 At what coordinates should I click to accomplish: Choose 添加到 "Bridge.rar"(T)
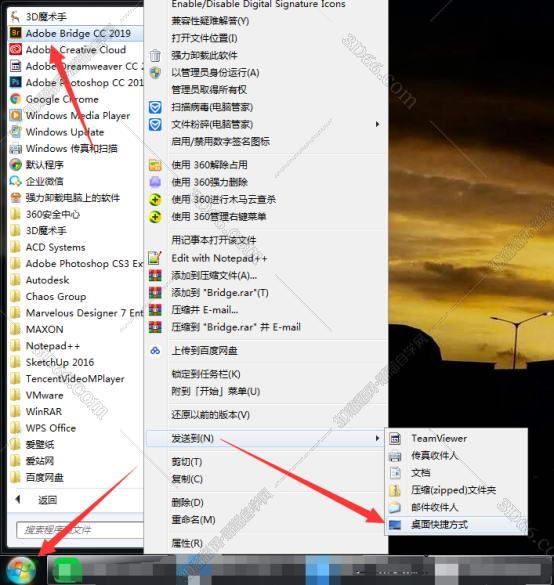pos(220,293)
